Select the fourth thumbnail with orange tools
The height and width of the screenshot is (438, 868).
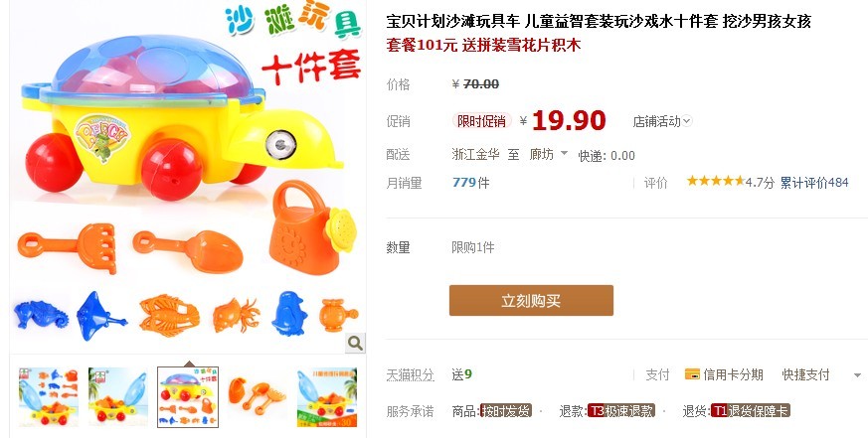[258, 397]
